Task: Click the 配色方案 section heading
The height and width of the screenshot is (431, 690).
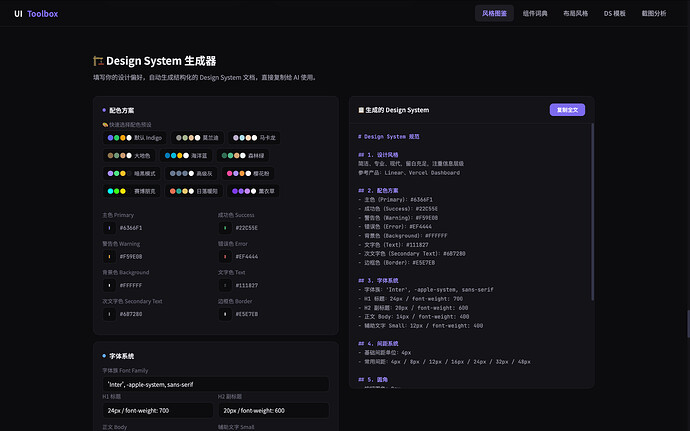Action: 121,110
